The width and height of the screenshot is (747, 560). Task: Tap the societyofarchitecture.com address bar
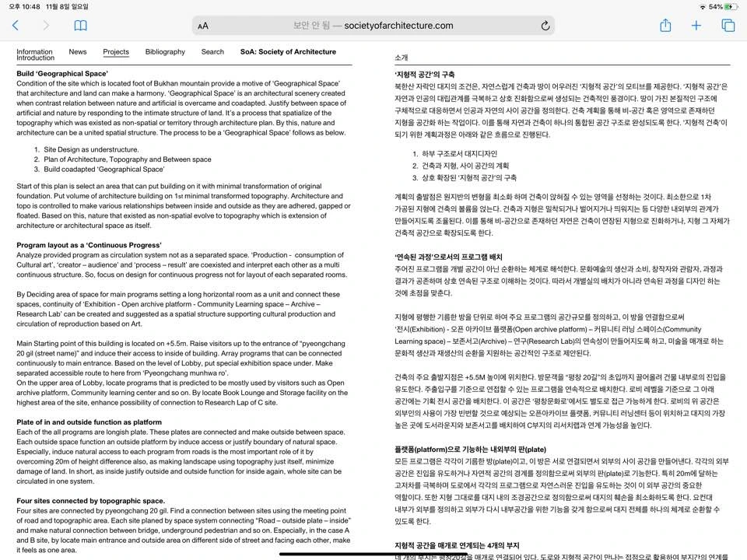[373, 26]
